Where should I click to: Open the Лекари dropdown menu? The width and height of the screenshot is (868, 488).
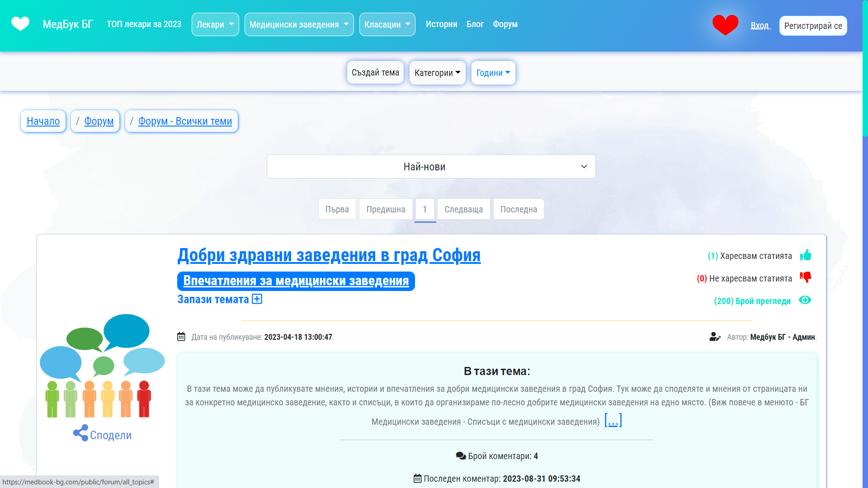[215, 24]
